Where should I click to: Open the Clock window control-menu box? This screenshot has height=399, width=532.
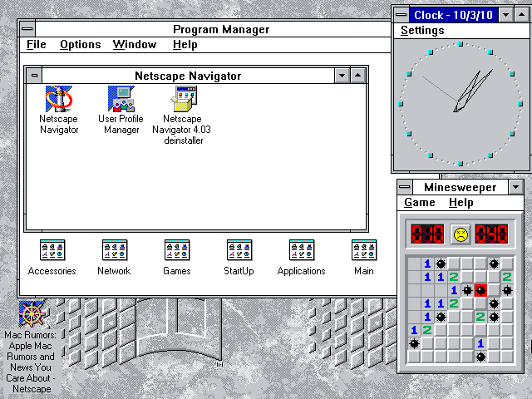401,15
